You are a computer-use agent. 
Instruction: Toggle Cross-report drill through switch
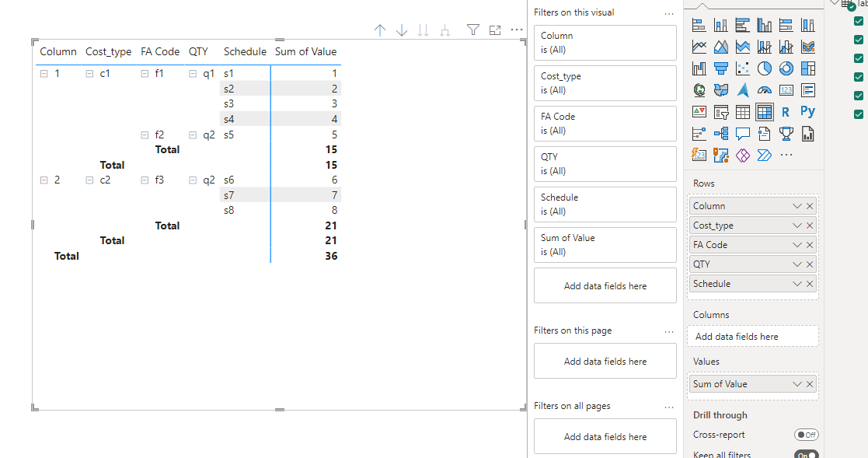coord(806,435)
